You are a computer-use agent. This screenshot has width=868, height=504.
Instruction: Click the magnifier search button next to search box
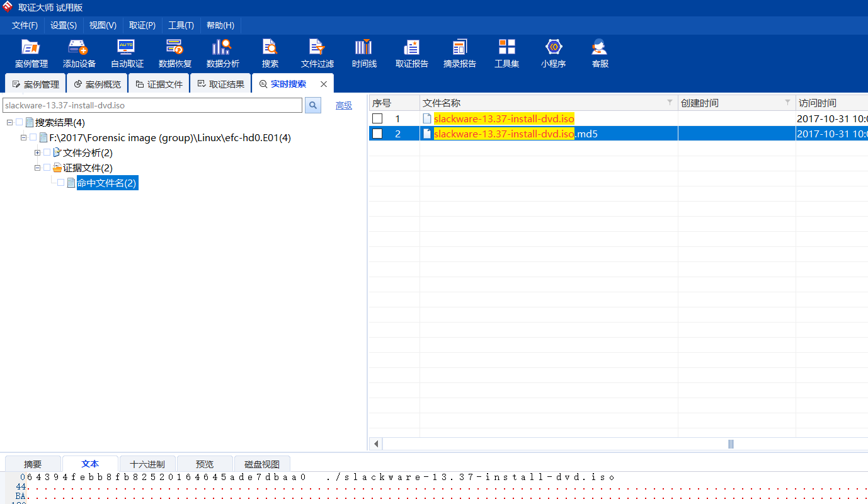(x=313, y=105)
